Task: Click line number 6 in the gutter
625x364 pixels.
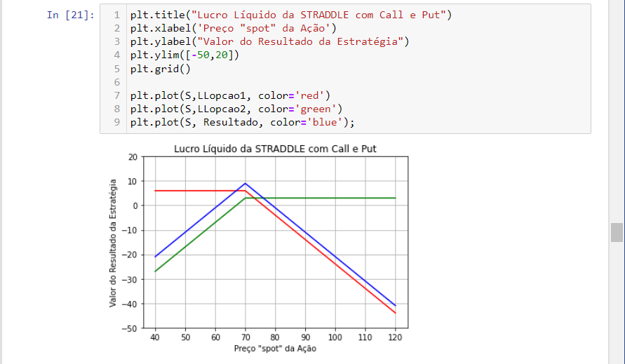Action: [116, 82]
